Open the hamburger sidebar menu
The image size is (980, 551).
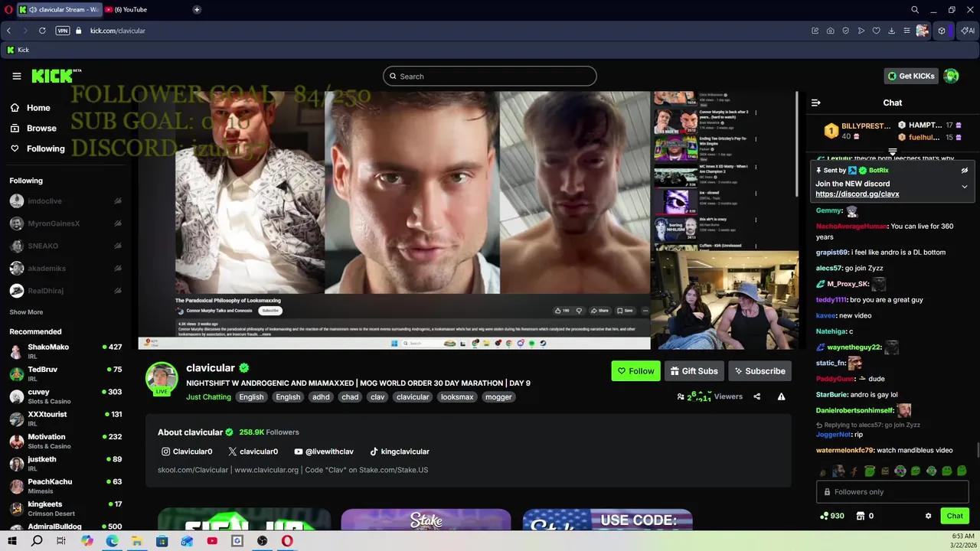(17, 76)
